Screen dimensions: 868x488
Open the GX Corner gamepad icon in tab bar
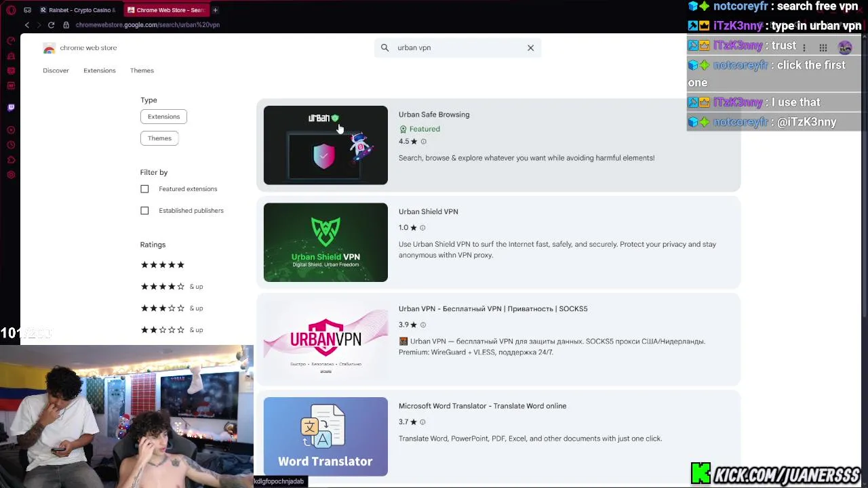(27, 10)
